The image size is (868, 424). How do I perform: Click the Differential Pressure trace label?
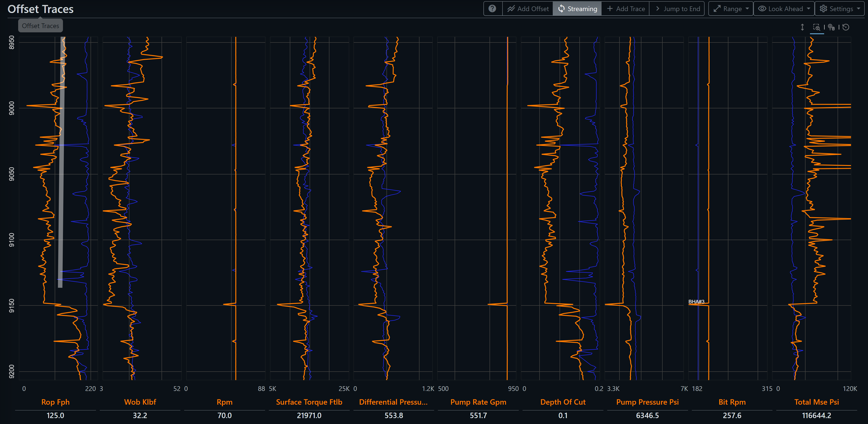pyautogui.click(x=393, y=402)
